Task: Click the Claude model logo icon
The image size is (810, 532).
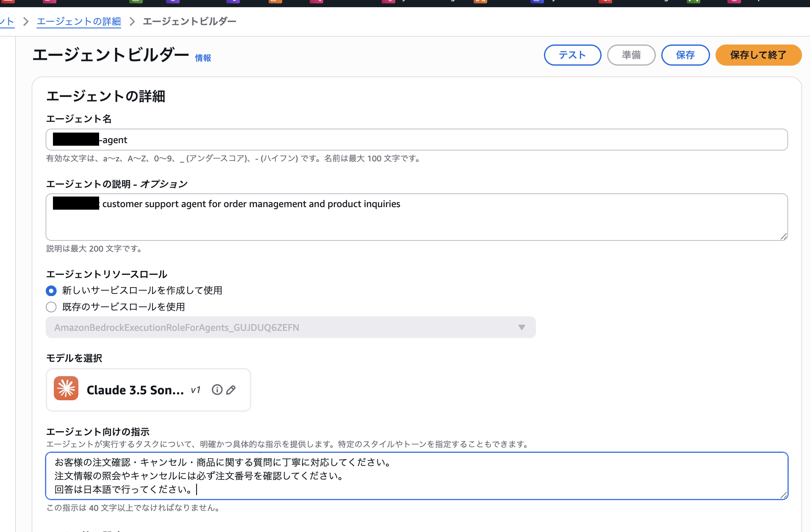Action: [x=66, y=388]
